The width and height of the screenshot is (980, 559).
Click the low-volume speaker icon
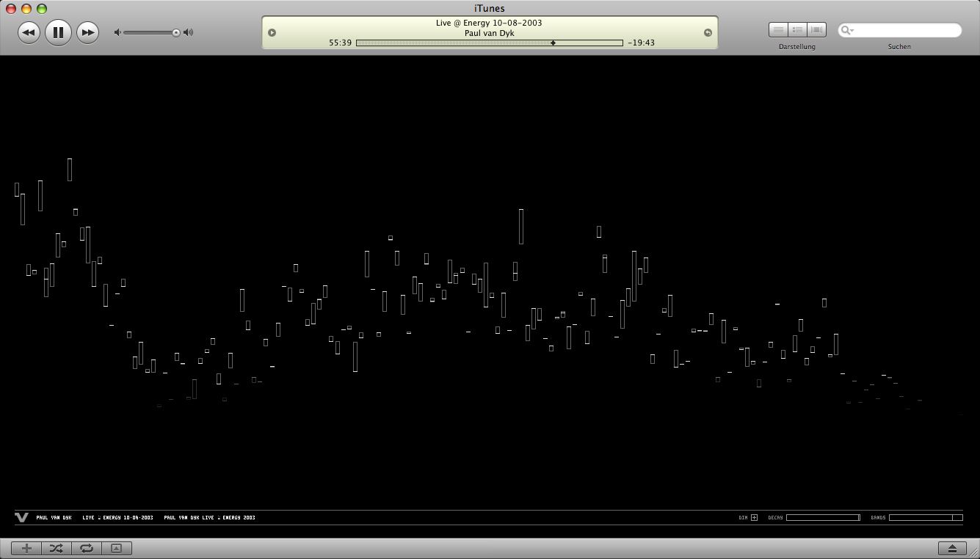click(117, 32)
